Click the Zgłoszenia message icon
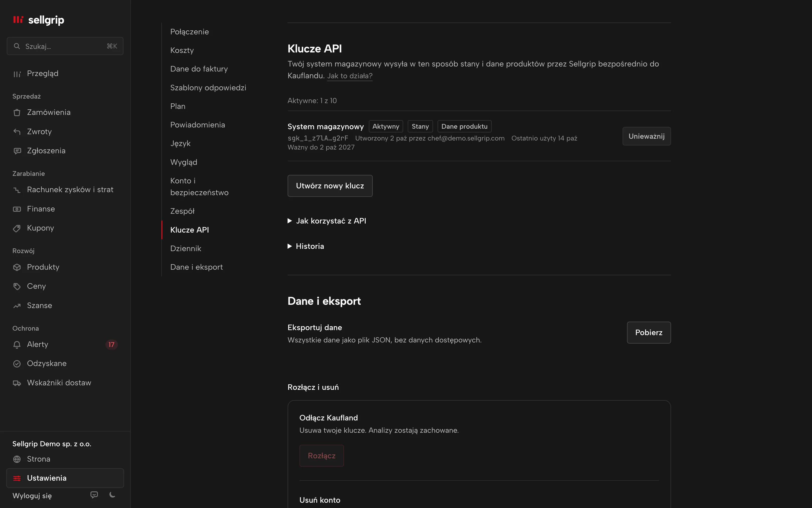Screen dimensions: 812x508 pyautogui.click(x=17, y=151)
